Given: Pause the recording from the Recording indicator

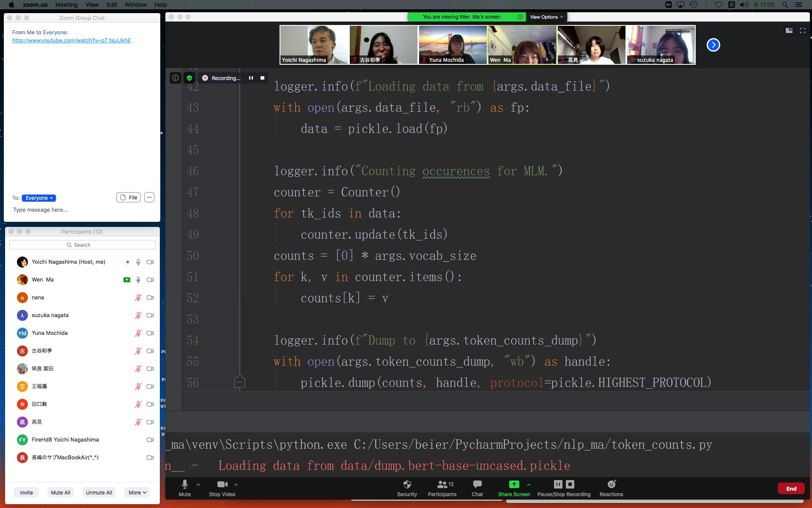Looking at the screenshot, I should click(251, 78).
